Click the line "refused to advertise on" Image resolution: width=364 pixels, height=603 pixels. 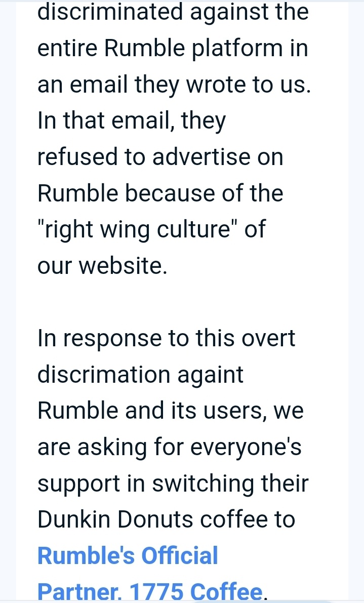tap(160, 157)
